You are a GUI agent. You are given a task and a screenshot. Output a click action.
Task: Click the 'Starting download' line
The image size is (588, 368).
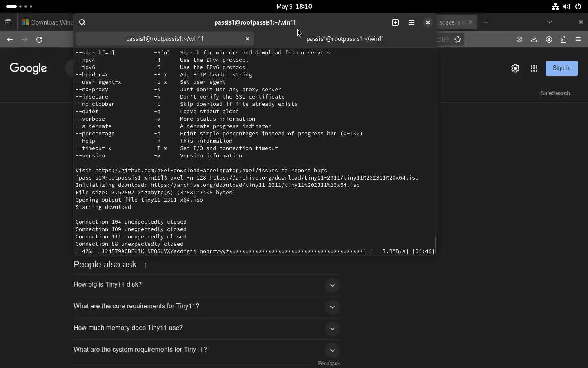(x=103, y=207)
